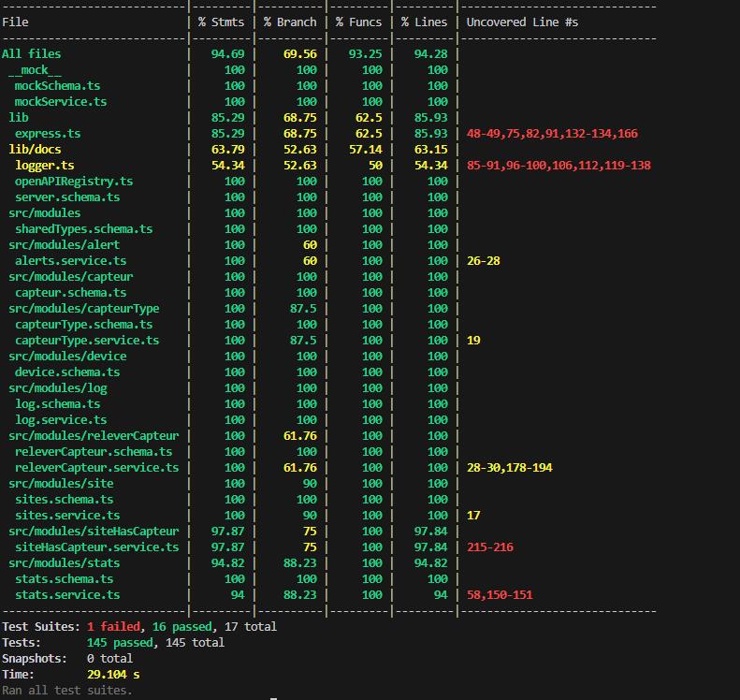Click file name logger.ts

pyautogui.click(x=44, y=166)
